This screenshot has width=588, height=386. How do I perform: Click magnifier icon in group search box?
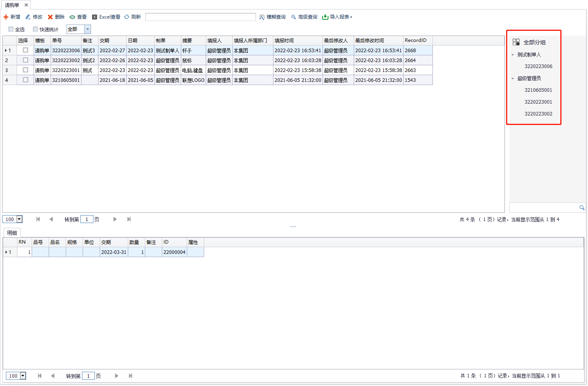582,208
